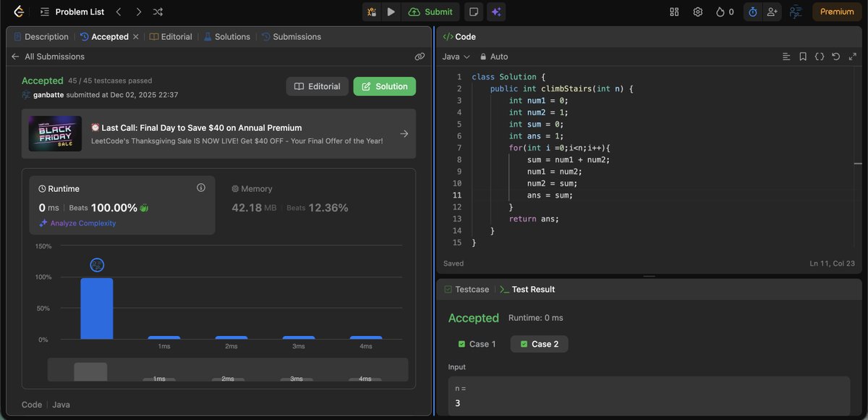Viewport: 868px width, 420px height.
Task: Click runtime info icon
Action: 201,188
